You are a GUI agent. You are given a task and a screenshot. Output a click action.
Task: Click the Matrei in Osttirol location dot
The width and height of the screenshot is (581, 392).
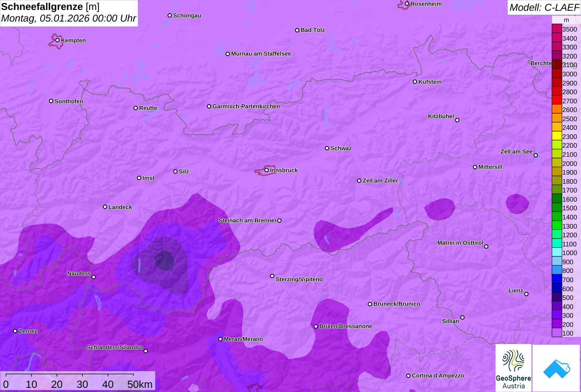click(486, 246)
